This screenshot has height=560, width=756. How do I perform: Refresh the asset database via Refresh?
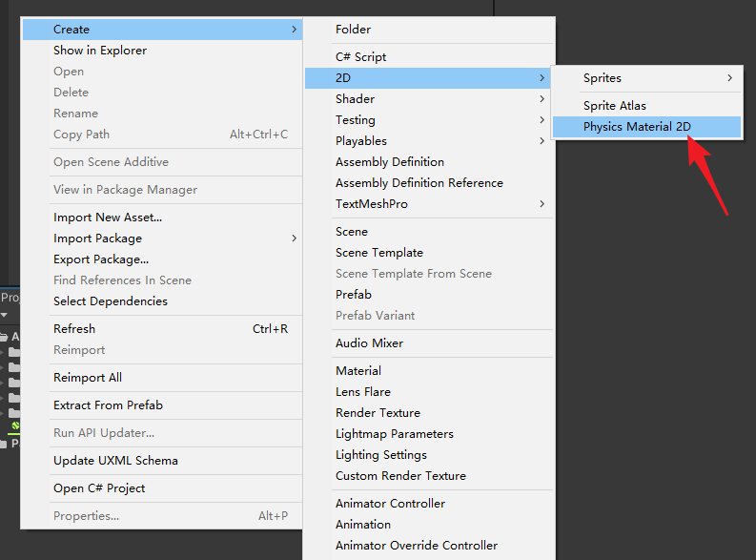tap(162, 329)
